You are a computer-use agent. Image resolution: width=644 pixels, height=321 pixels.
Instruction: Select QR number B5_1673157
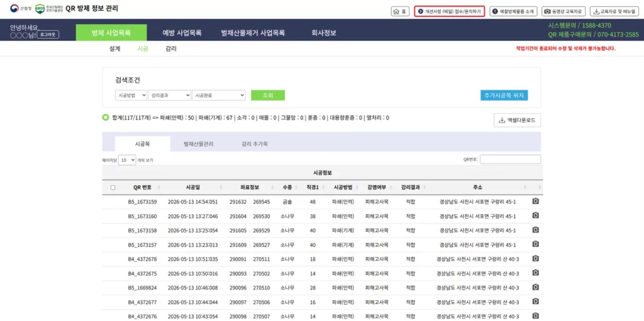(142, 244)
